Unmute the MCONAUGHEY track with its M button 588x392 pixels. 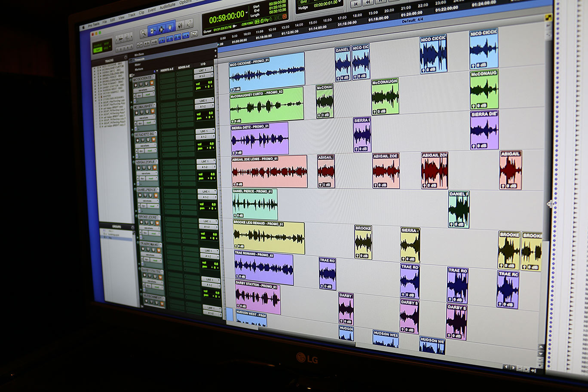tap(152, 111)
